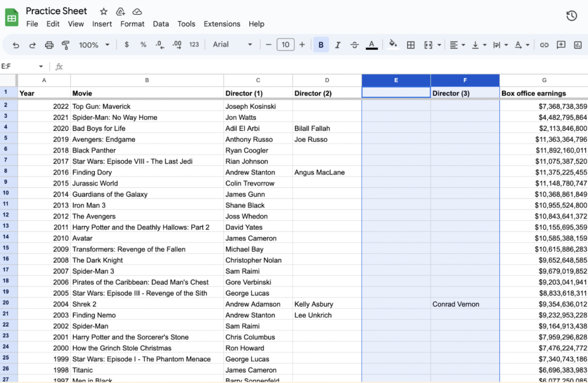
Task: Open horizontal align dropdown
Action: tap(457, 45)
